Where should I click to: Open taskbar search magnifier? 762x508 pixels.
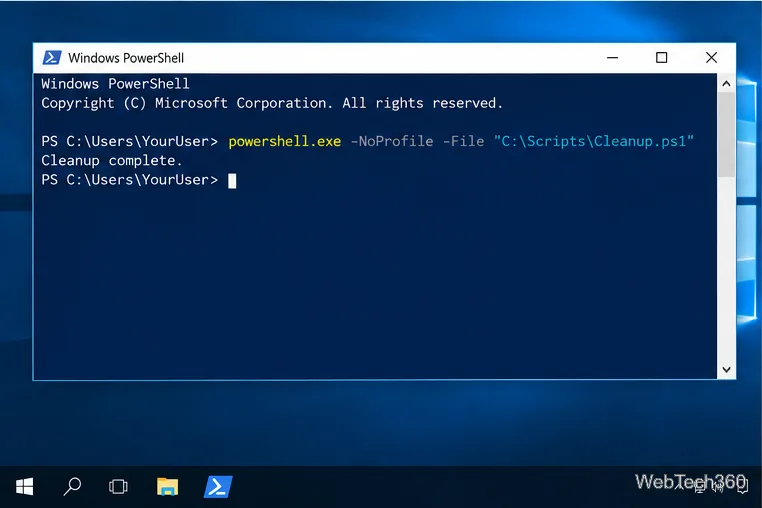(72, 486)
